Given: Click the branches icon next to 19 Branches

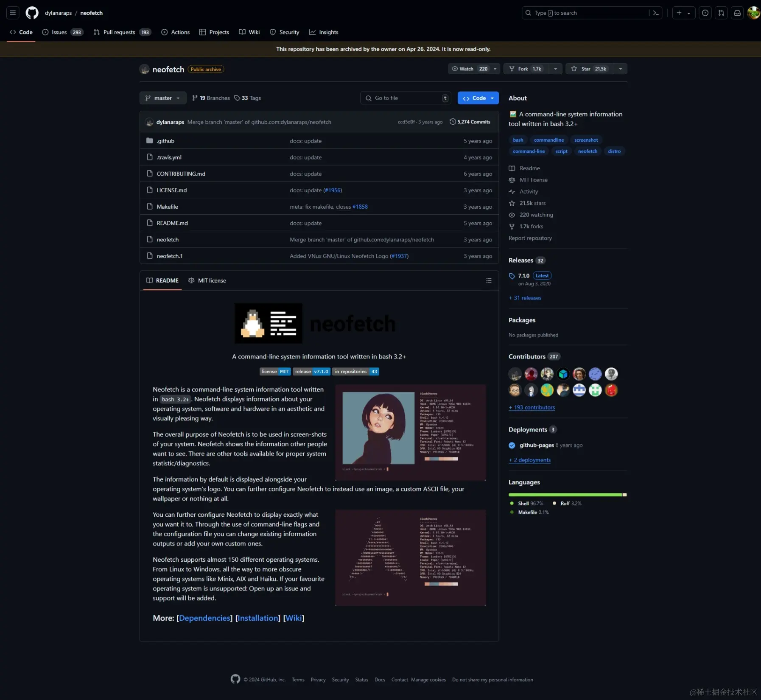Looking at the screenshot, I should (195, 98).
